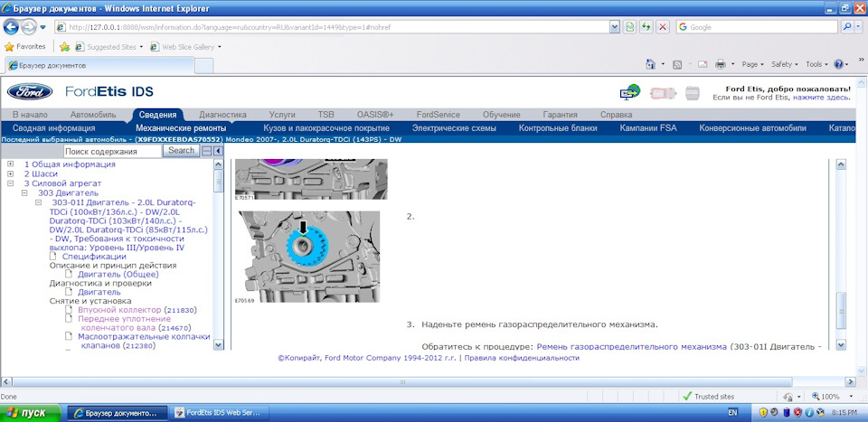Collapse the 3 Силовой агрегат node
Image resolution: width=868 pixels, height=422 pixels.
11,183
